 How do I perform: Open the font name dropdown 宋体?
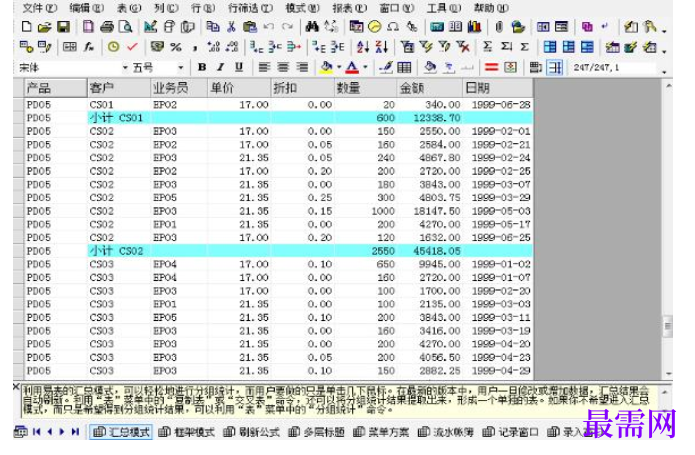(125, 68)
